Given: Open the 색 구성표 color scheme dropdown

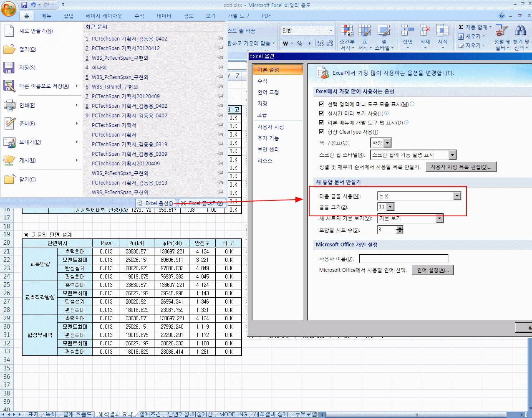Looking at the screenshot, I should point(388,143).
